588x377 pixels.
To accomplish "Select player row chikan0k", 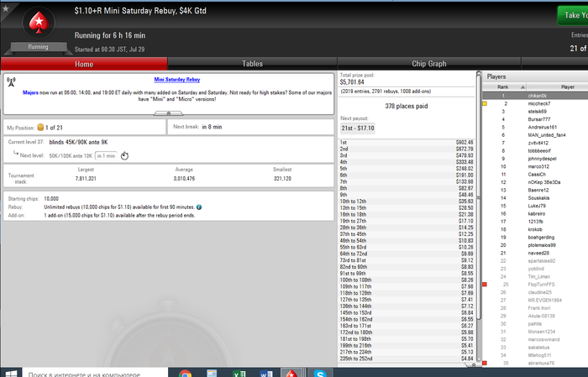I will tap(535, 96).
